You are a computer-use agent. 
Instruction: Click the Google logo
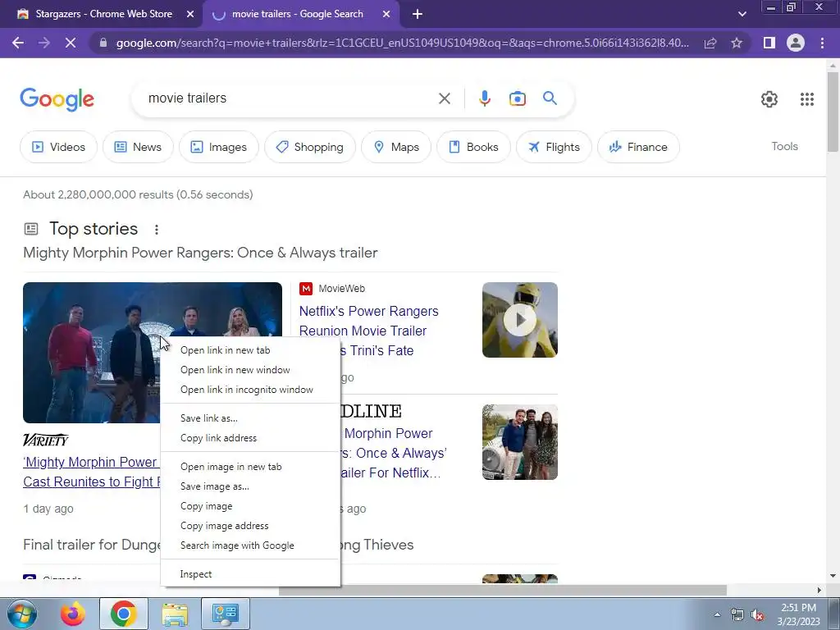(57, 99)
